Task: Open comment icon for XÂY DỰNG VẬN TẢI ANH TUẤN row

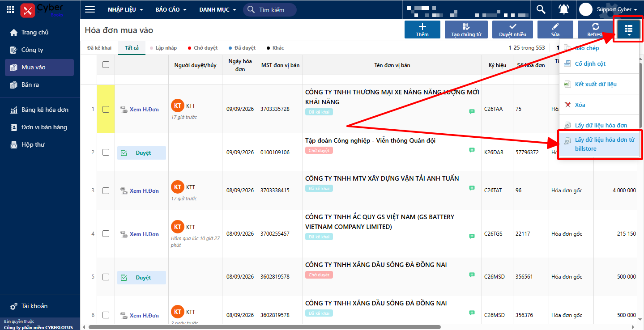Action: click(x=472, y=188)
